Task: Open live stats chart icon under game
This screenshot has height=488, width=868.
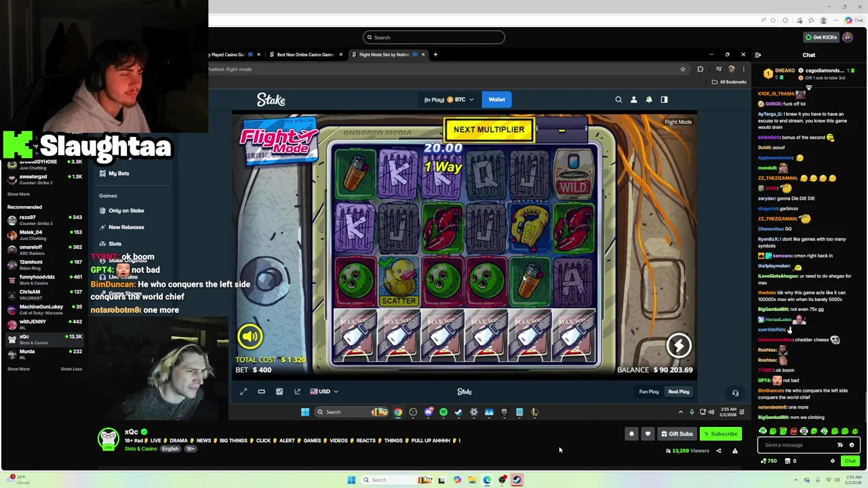Action: (279, 391)
